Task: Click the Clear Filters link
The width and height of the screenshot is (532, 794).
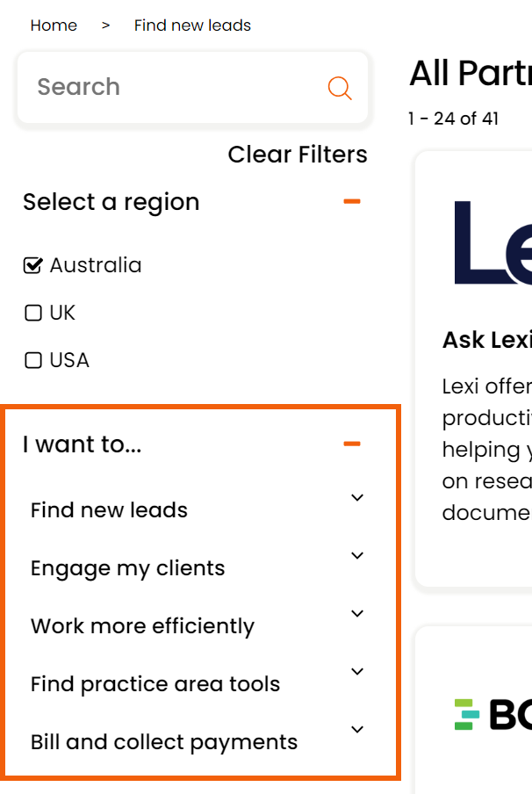Action: pyautogui.click(x=298, y=155)
